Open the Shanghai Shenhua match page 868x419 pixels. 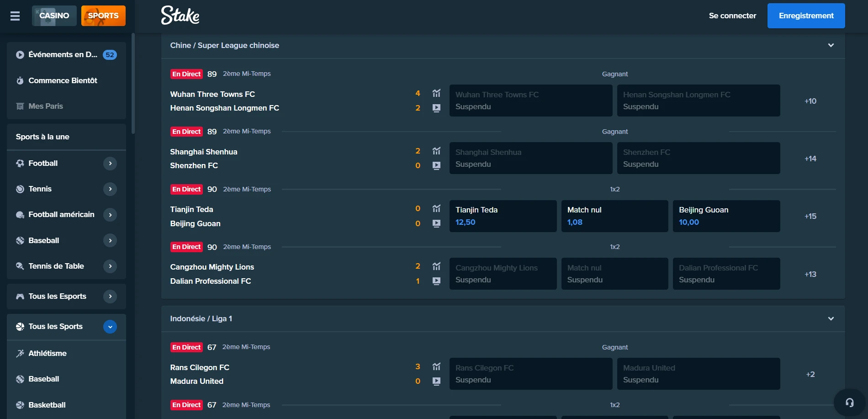coord(203,152)
